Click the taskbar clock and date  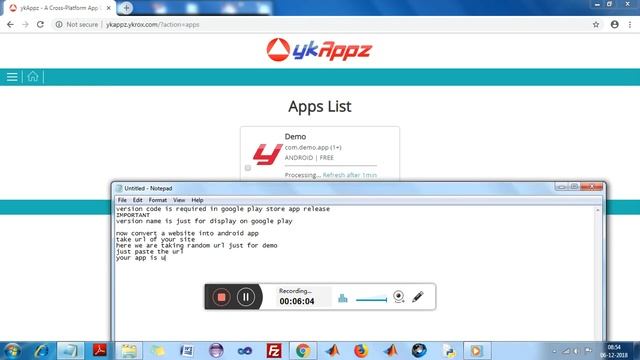(x=614, y=351)
